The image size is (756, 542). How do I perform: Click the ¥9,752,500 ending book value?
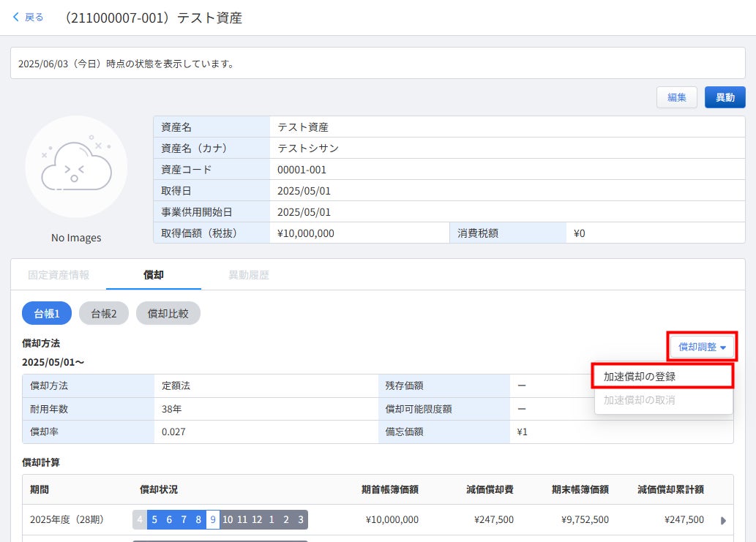[585, 520]
